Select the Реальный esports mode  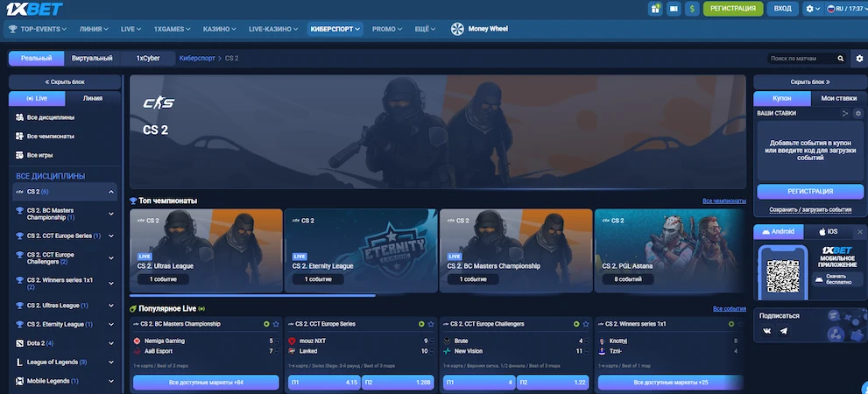click(37, 58)
